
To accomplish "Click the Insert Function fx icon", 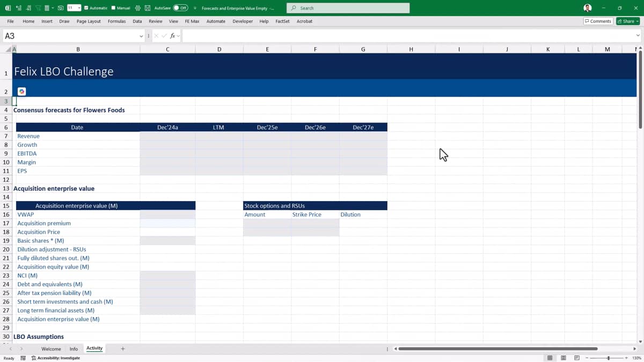I will (x=173, y=36).
